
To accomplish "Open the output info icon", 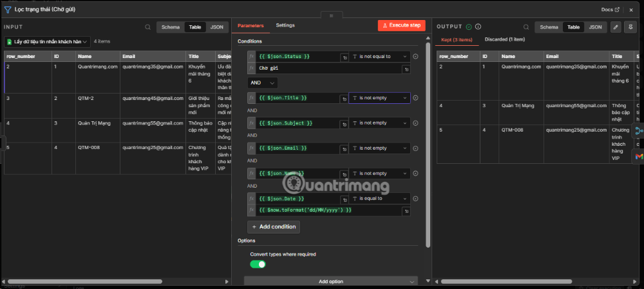I will (478, 26).
